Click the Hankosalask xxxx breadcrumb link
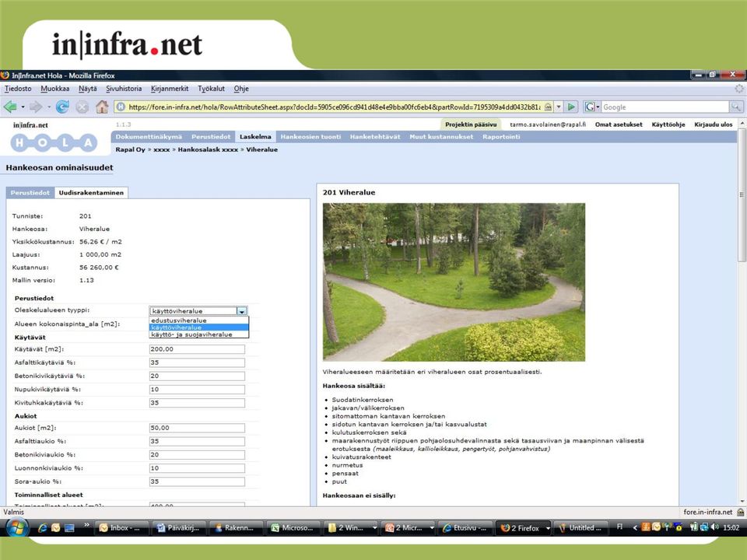The image size is (747, 560). [x=208, y=149]
